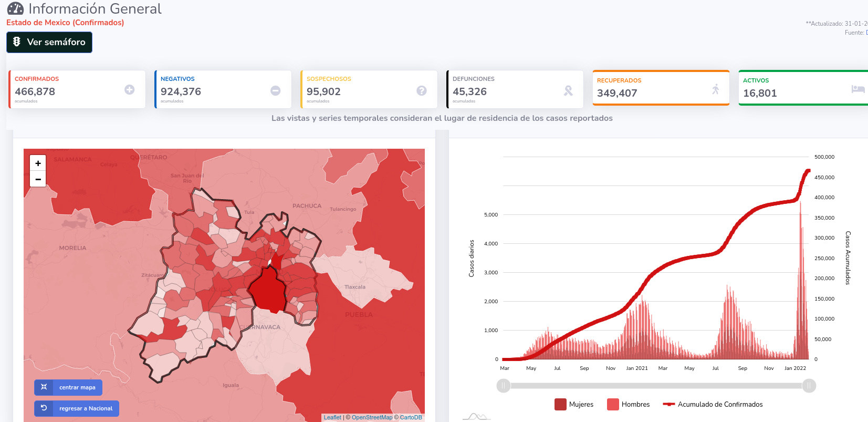Select the right handle of the date range slider

pyautogui.click(x=809, y=386)
